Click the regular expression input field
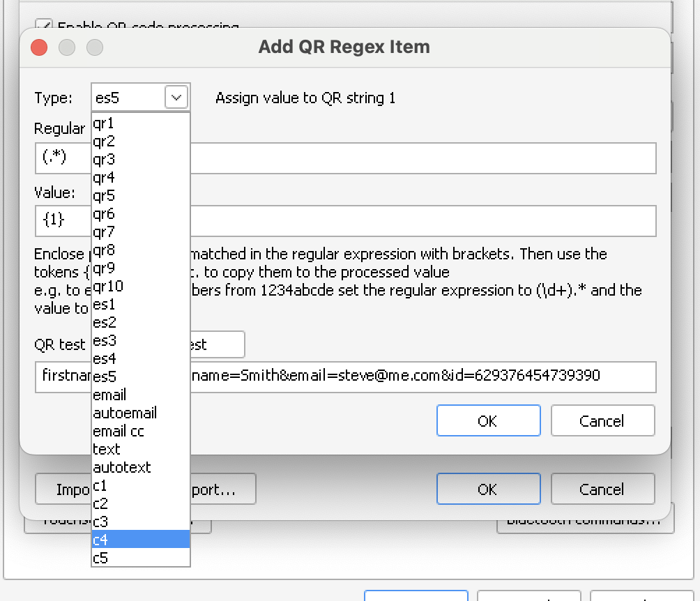Image resolution: width=700 pixels, height=601 pixels. click(418, 158)
